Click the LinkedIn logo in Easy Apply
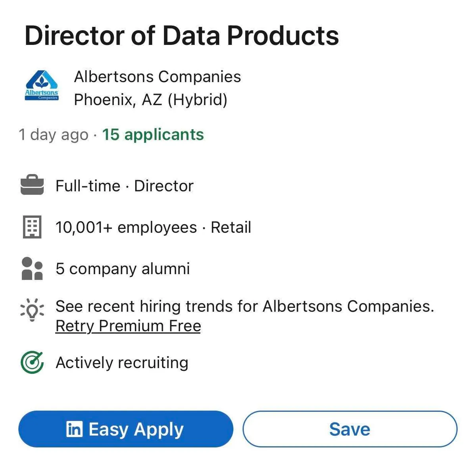Image resolution: width=476 pixels, height=467 pixels. [x=74, y=429]
